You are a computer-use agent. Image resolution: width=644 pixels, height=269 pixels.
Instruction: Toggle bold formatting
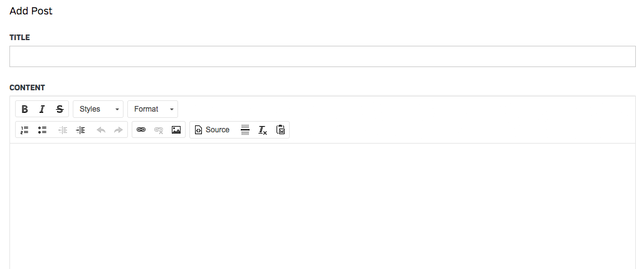point(24,109)
